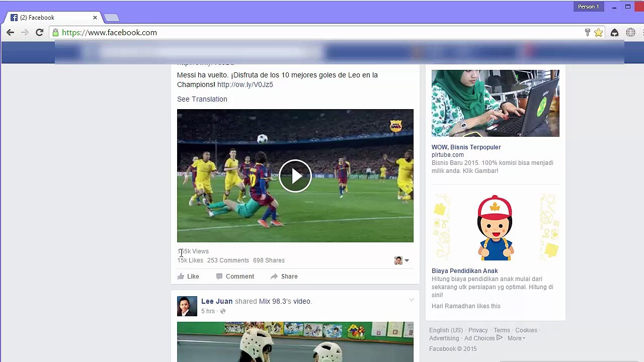644x362 pixels.
Task: Open Lee Juan's profile name link
Action: tap(217, 301)
